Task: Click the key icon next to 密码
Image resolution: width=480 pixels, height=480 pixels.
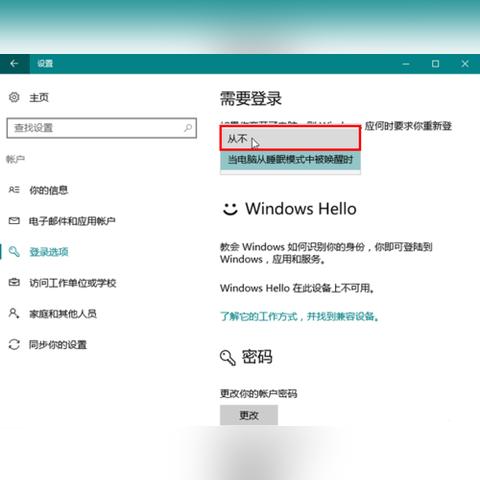Action: click(x=228, y=358)
